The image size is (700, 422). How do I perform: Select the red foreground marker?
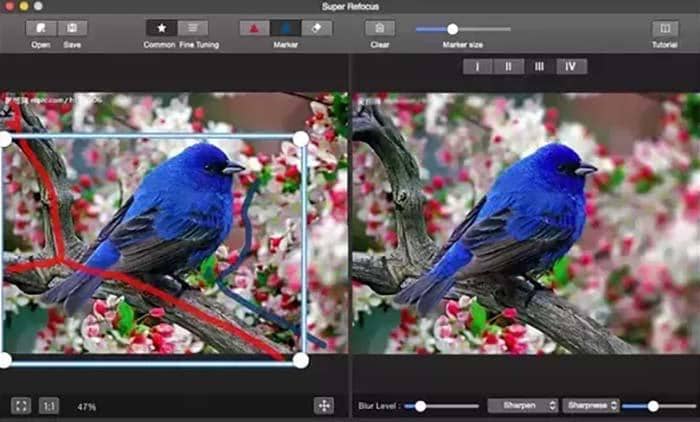pos(254,28)
